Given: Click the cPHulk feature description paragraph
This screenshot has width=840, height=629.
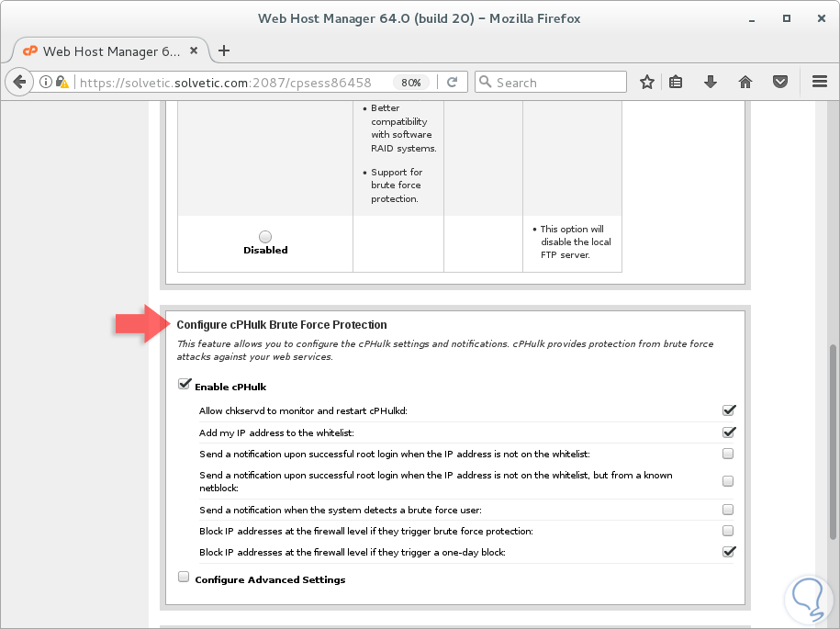Looking at the screenshot, I should (444, 351).
